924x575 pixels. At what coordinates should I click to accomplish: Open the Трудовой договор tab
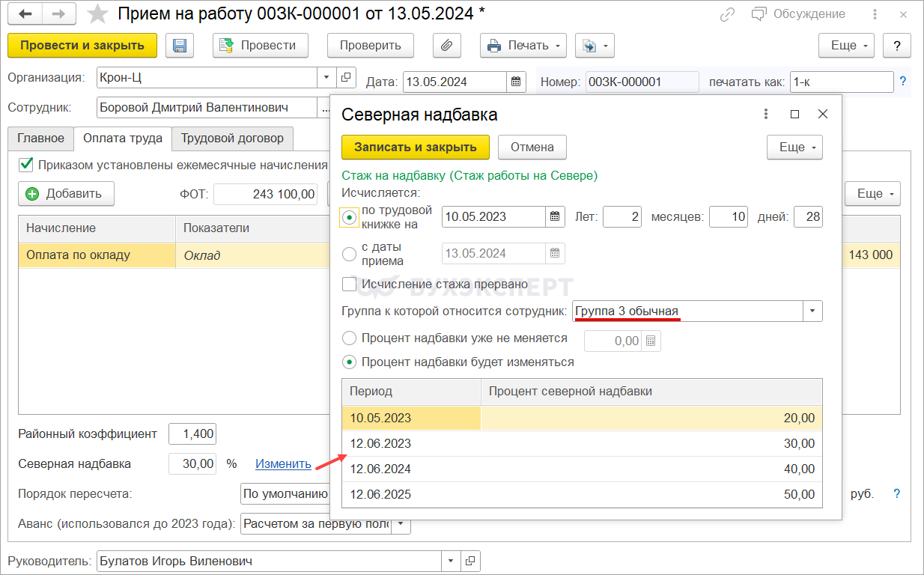coord(232,139)
